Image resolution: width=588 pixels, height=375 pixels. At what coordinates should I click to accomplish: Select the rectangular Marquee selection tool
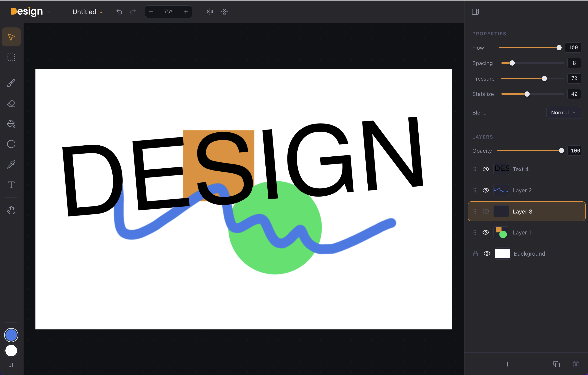[11, 57]
